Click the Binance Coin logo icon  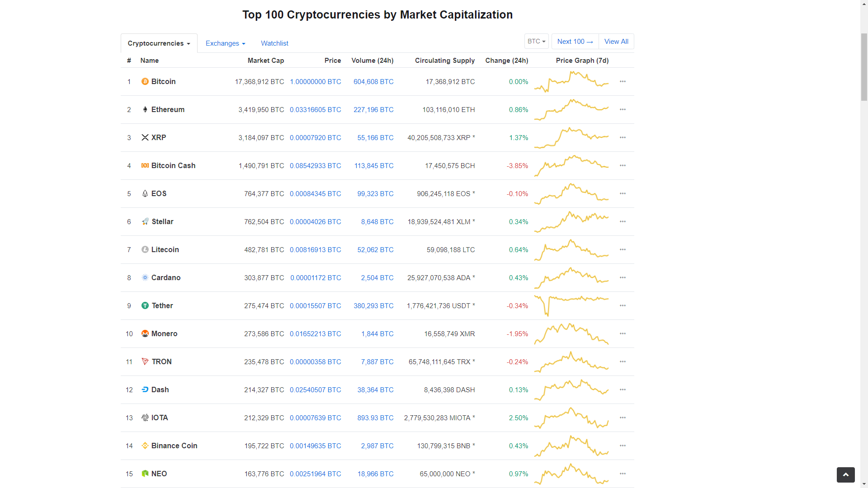tap(145, 446)
